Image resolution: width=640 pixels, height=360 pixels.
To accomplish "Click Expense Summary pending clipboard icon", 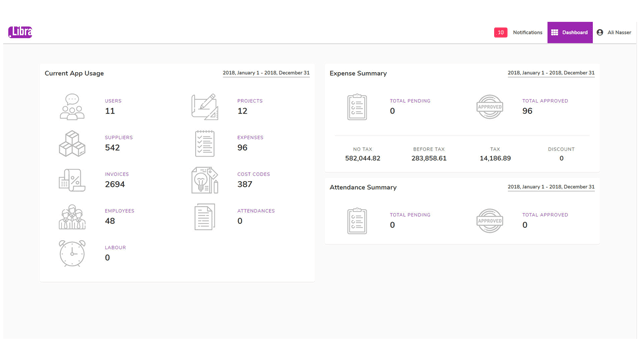I will tap(357, 107).
